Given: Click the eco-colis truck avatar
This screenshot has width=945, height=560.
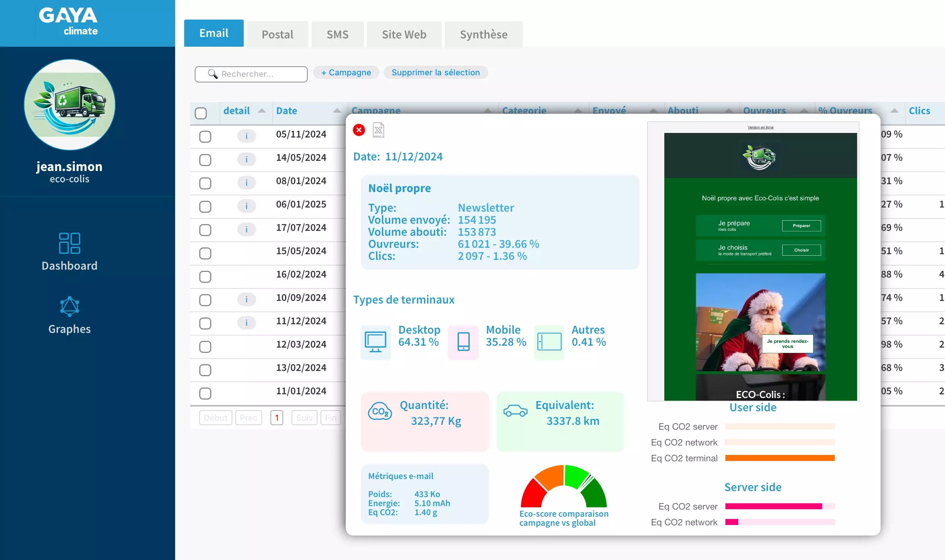Looking at the screenshot, I should coord(69,105).
